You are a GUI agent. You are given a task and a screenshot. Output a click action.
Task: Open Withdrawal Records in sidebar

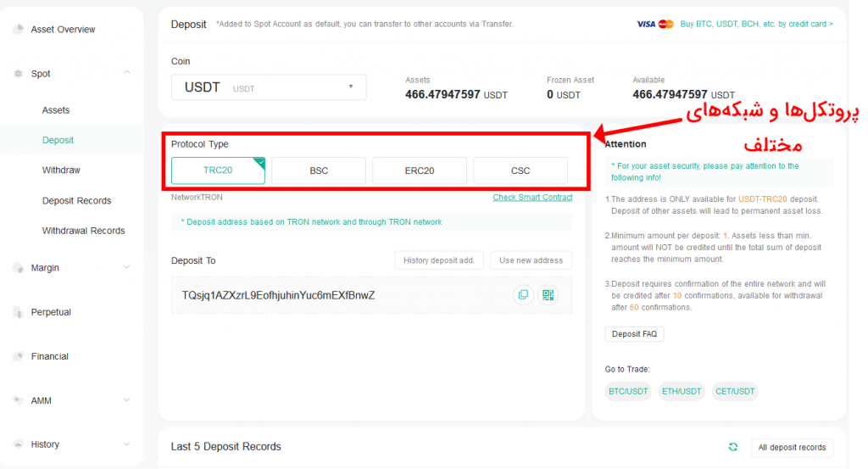tap(84, 231)
